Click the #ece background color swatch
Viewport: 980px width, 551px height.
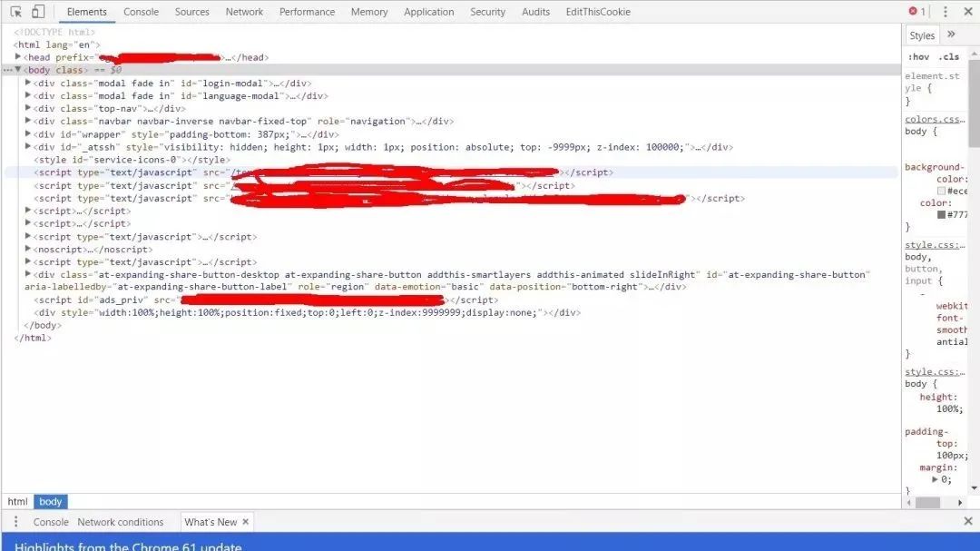tap(941, 191)
